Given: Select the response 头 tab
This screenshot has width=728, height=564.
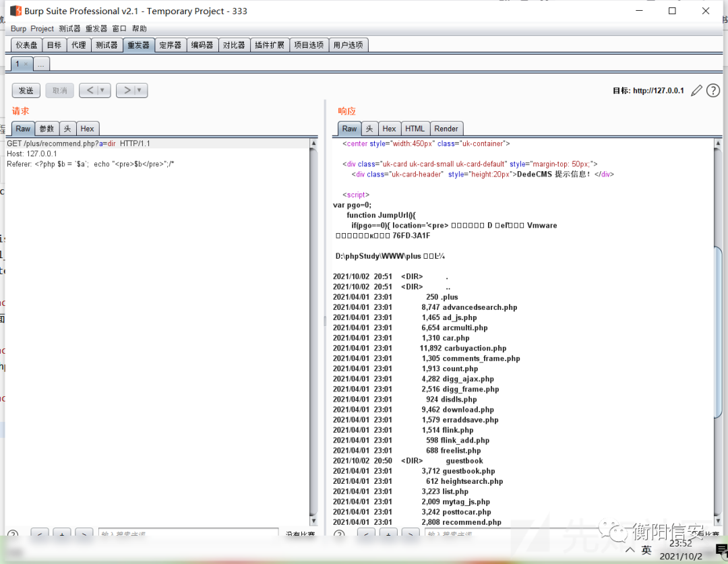Looking at the screenshot, I should (369, 129).
